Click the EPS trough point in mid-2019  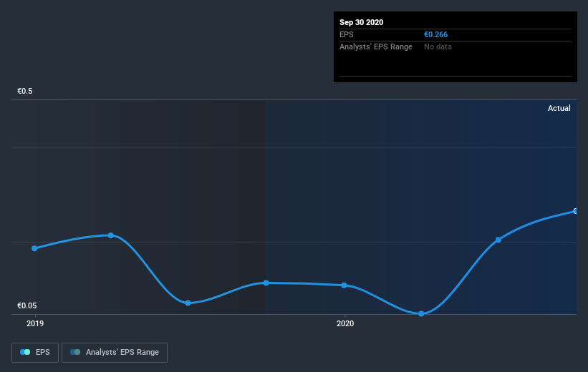click(188, 303)
